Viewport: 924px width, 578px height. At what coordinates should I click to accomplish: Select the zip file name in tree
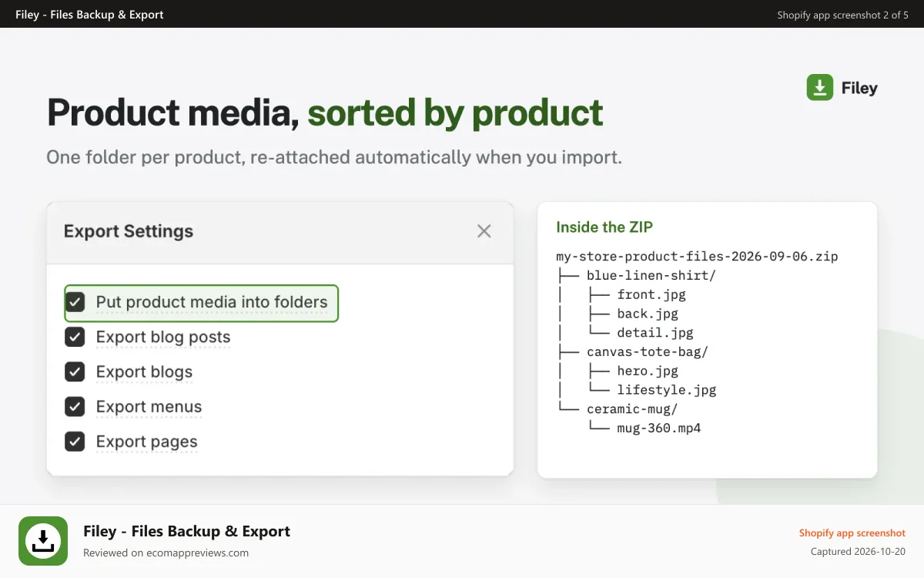(697, 256)
